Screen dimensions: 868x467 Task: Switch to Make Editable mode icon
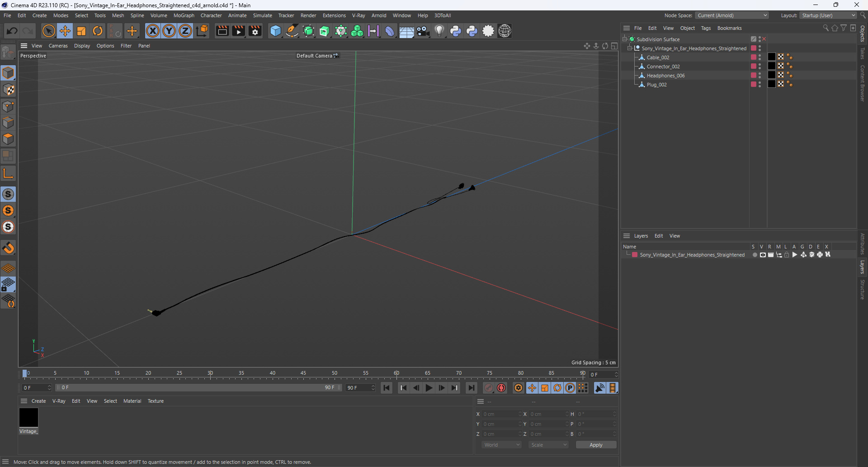8,53
